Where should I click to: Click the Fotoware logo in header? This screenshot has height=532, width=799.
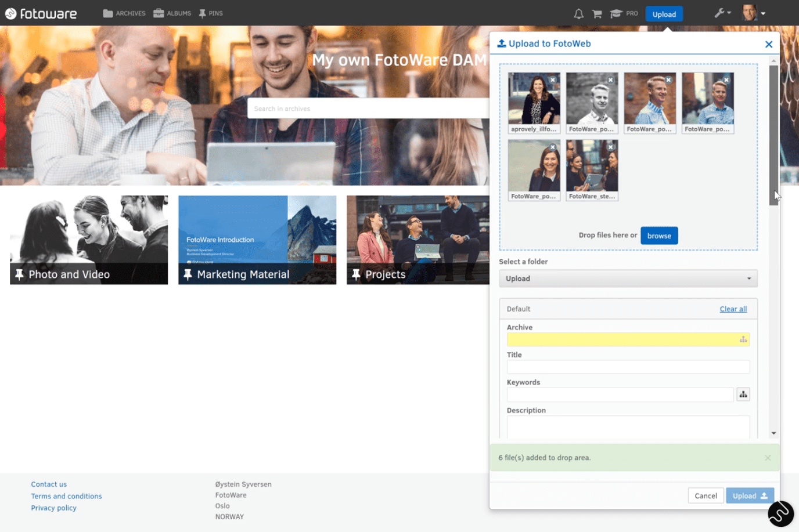pyautogui.click(x=41, y=13)
